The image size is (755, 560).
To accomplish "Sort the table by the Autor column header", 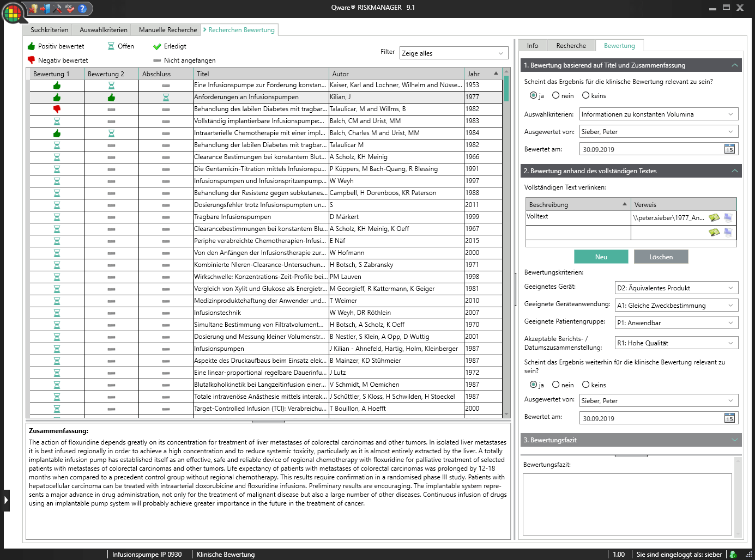I will coord(396,74).
